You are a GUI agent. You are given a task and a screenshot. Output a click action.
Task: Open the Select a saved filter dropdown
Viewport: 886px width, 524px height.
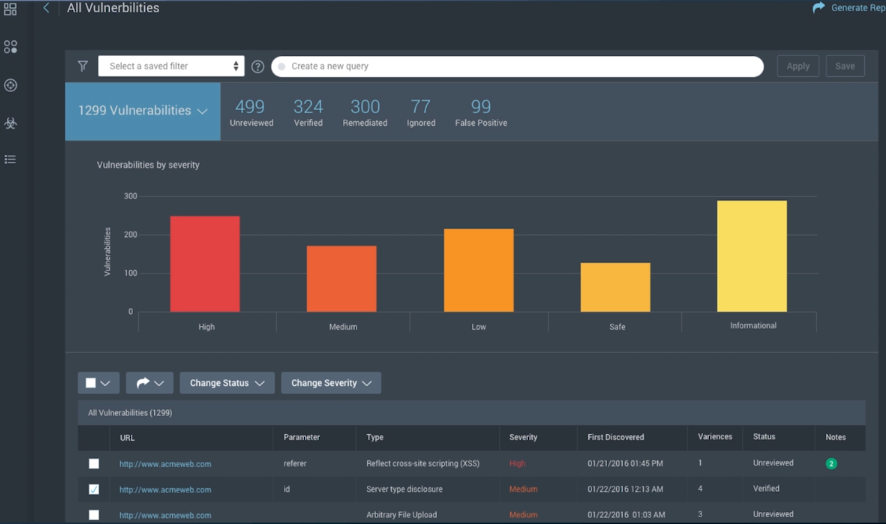[171, 66]
